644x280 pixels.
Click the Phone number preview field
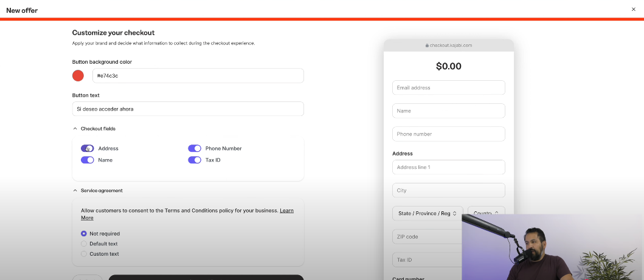[x=449, y=134]
